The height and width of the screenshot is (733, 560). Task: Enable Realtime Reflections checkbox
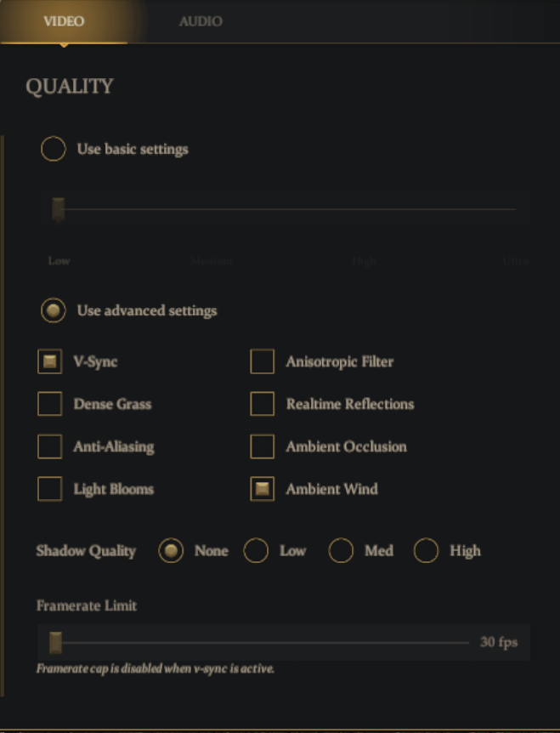[262, 404]
